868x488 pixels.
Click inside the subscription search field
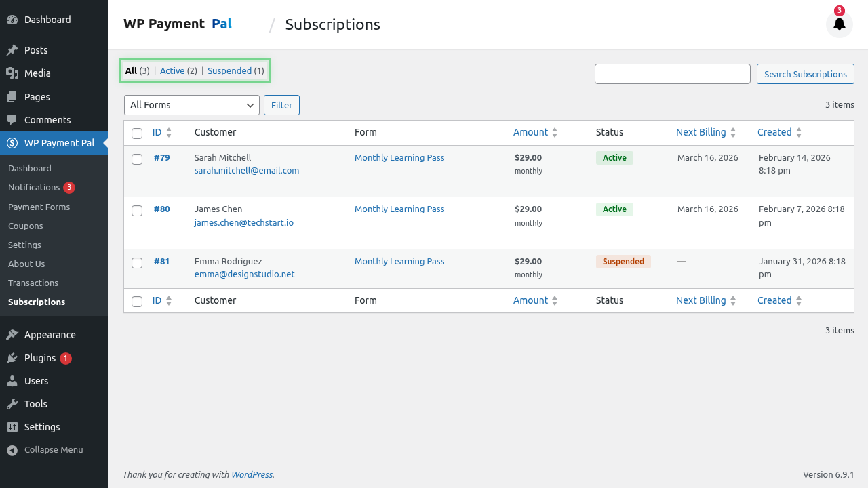click(672, 74)
